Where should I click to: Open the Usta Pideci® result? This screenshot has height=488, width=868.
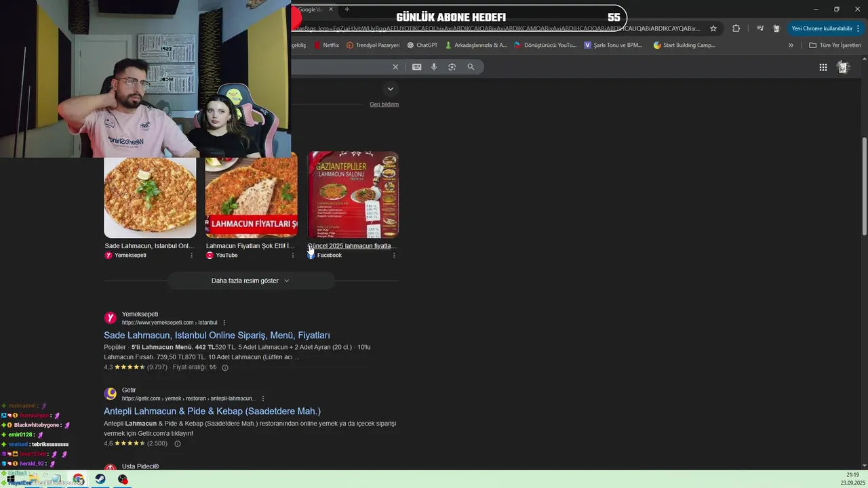click(x=140, y=467)
